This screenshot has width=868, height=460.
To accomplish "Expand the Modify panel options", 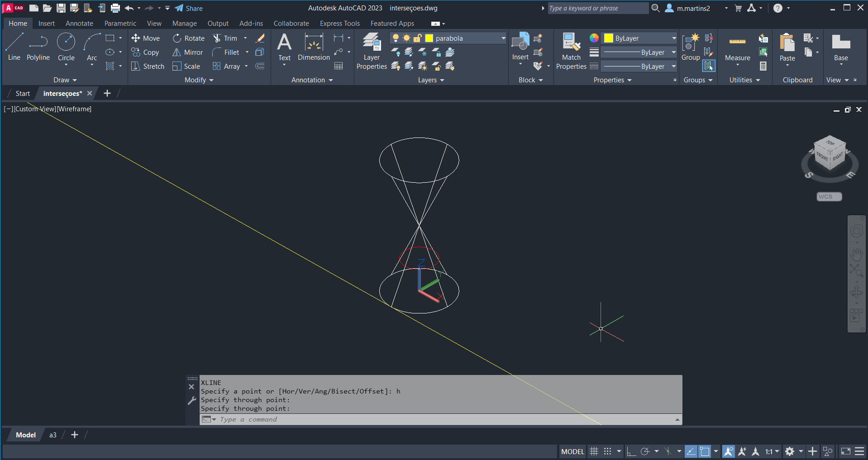I will click(x=199, y=80).
